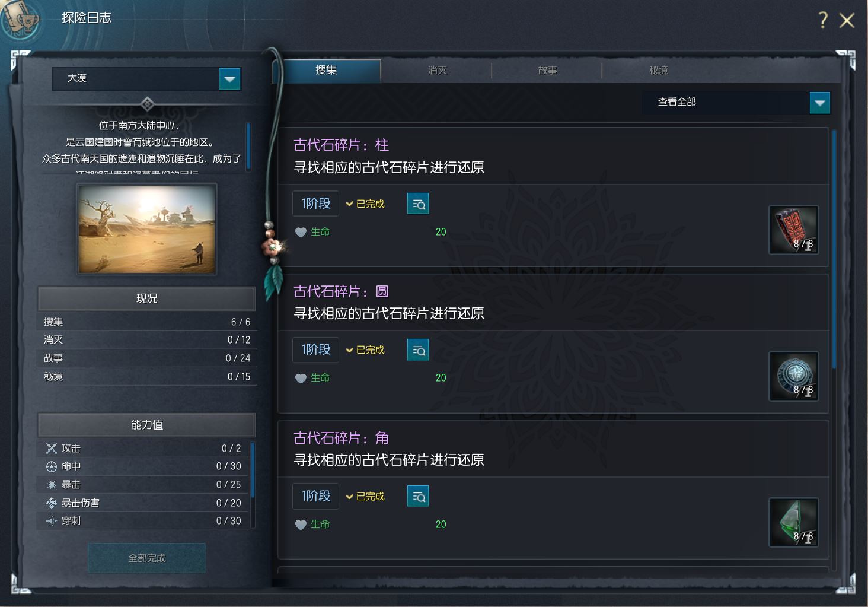This screenshot has height=607, width=868.
Task: Click the detail search icon for 古代石碎片：圆
Action: pyautogui.click(x=418, y=350)
